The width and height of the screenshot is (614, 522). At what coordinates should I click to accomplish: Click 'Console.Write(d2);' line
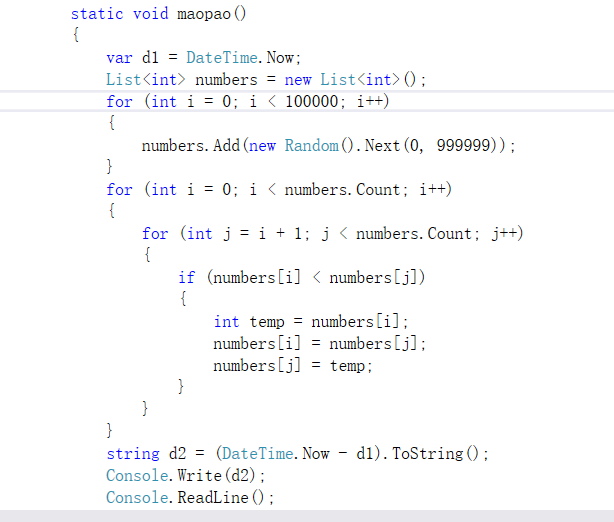click(186, 476)
